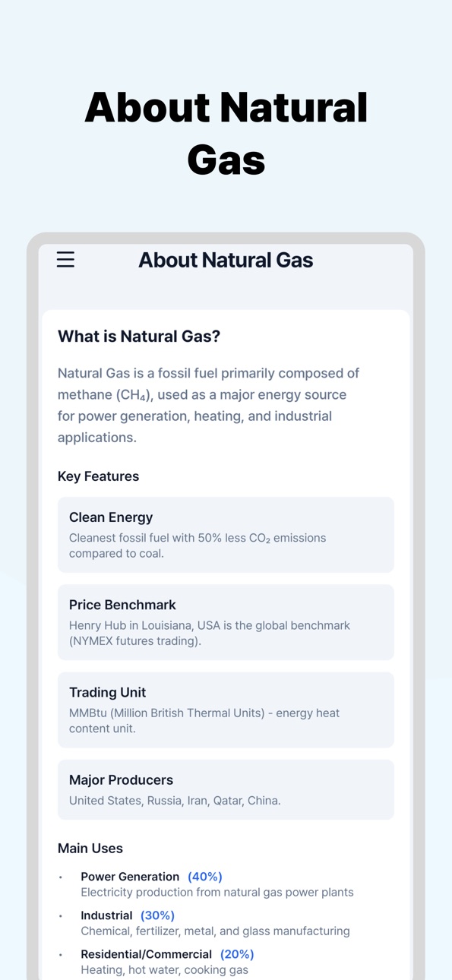
Task: Click the natural gas description paragraph
Action: coord(209,405)
